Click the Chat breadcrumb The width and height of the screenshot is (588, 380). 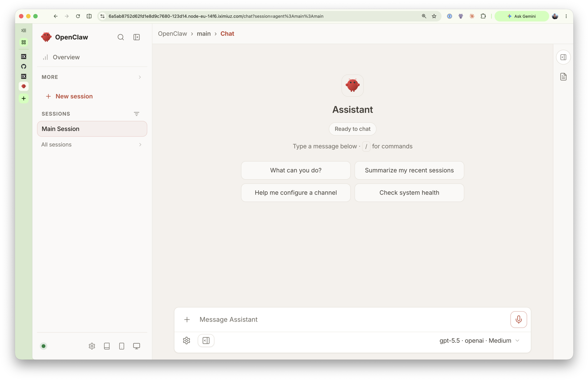coord(227,34)
